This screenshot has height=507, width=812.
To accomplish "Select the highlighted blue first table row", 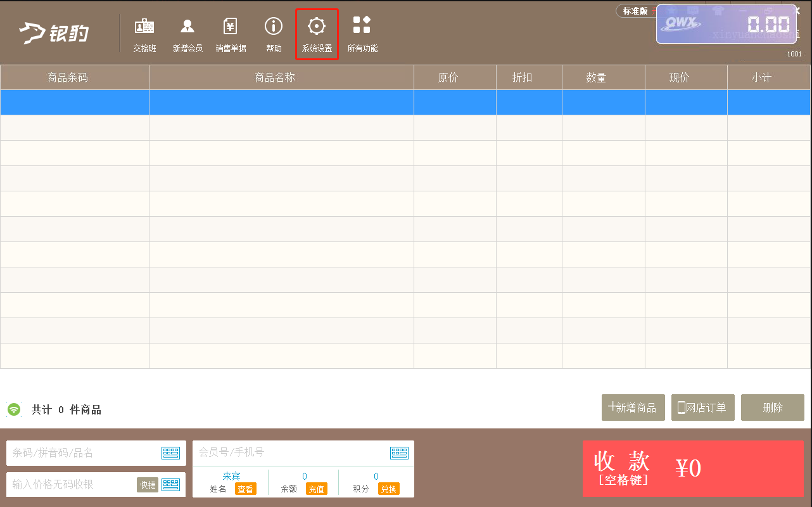I will point(405,102).
